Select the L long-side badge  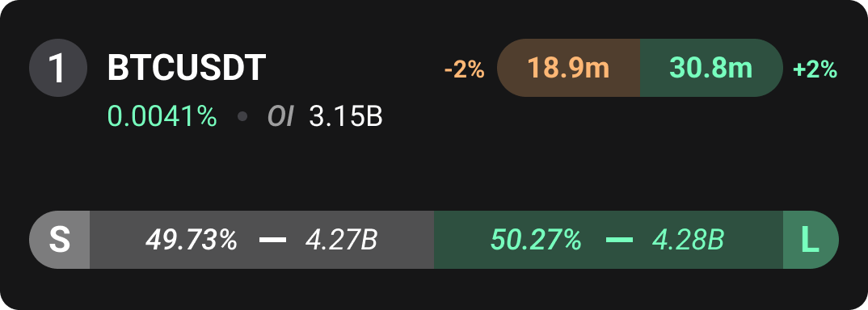click(811, 240)
